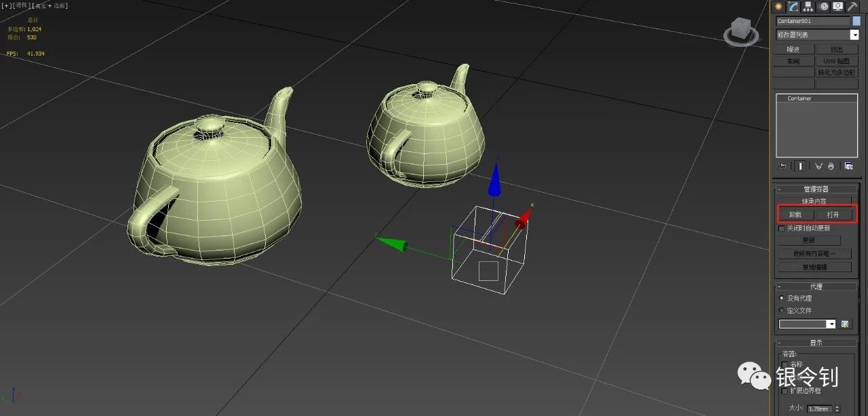868x416 pixels.
Task: Toggle Show End Result icon
Action: (x=801, y=166)
